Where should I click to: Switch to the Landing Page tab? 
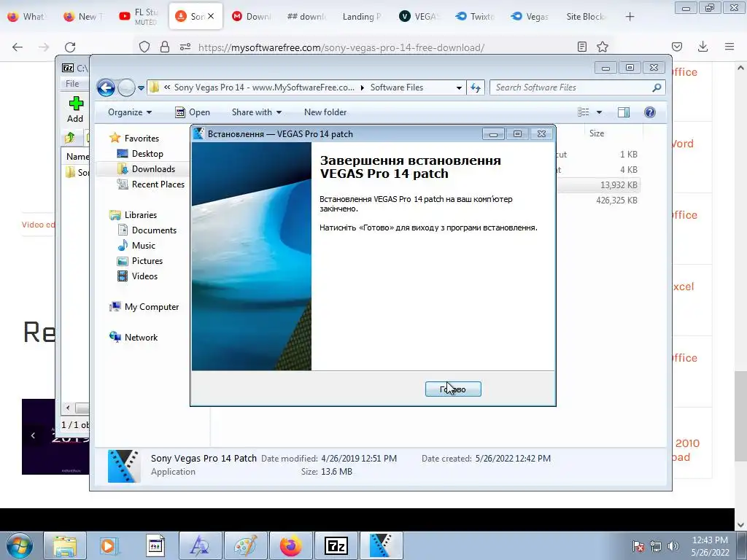click(362, 16)
